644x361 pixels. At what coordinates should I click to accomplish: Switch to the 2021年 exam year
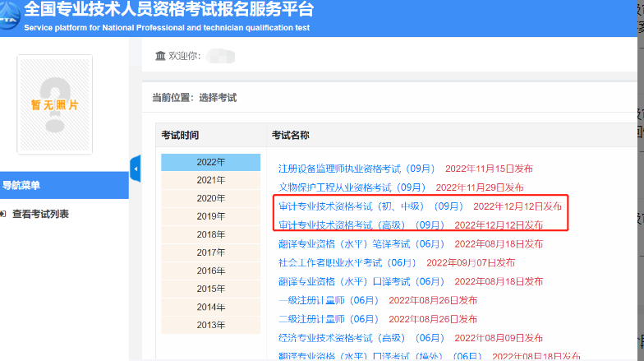click(x=210, y=180)
